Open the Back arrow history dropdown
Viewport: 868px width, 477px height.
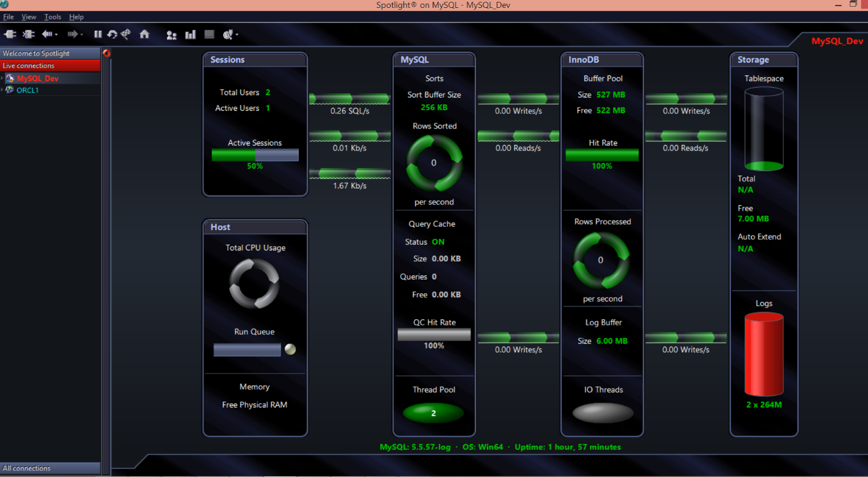pyautogui.click(x=56, y=35)
